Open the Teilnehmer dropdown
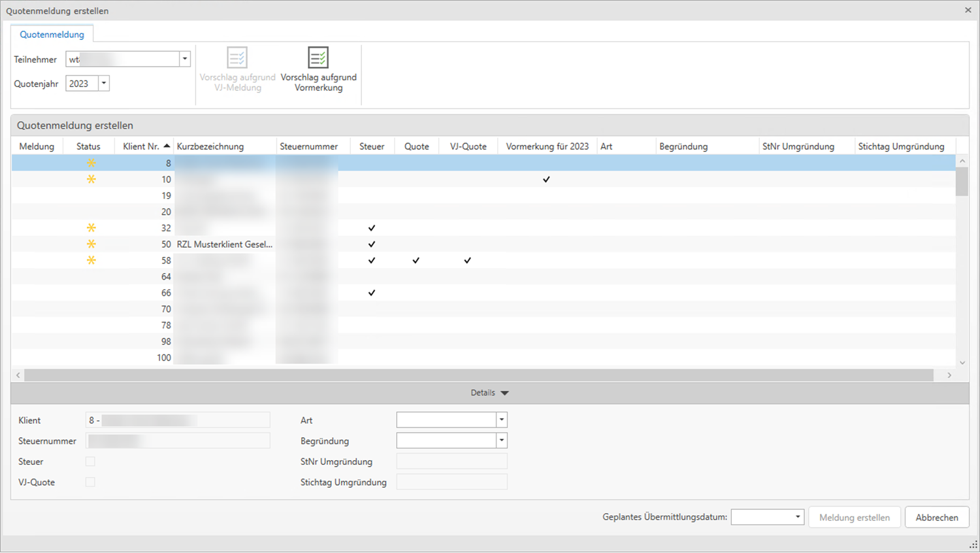The width and height of the screenshot is (980, 553). pyautogui.click(x=185, y=59)
